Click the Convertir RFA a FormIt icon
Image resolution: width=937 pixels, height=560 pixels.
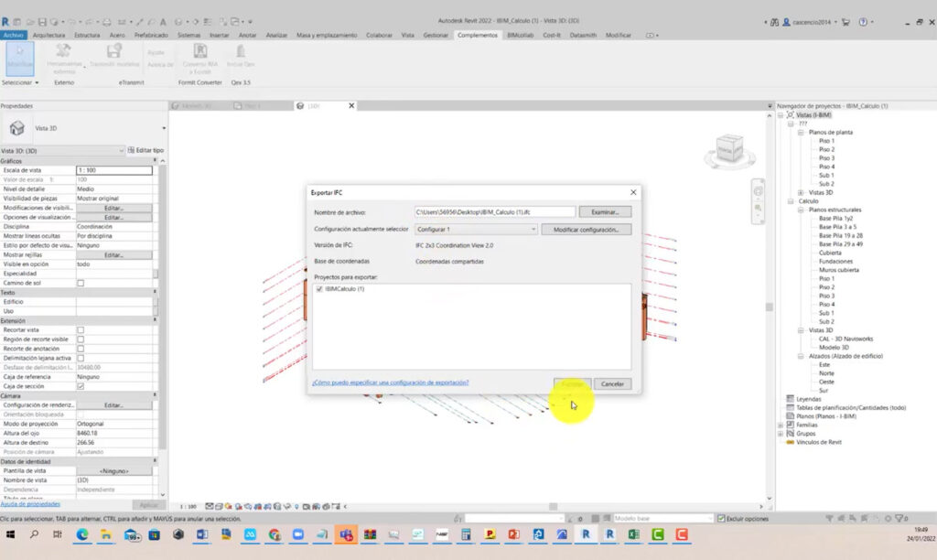(200, 55)
